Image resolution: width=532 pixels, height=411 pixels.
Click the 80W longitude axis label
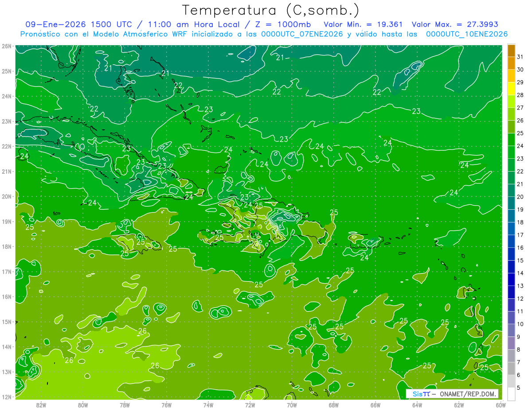tap(82, 404)
